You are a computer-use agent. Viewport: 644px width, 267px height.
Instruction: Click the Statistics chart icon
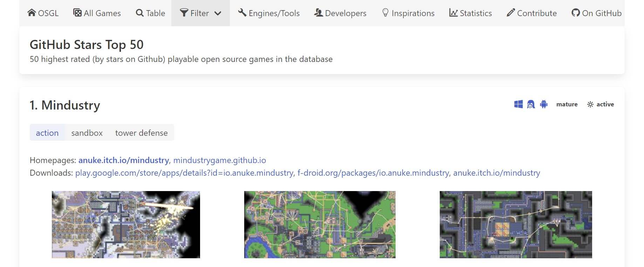[x=453, y=13]
